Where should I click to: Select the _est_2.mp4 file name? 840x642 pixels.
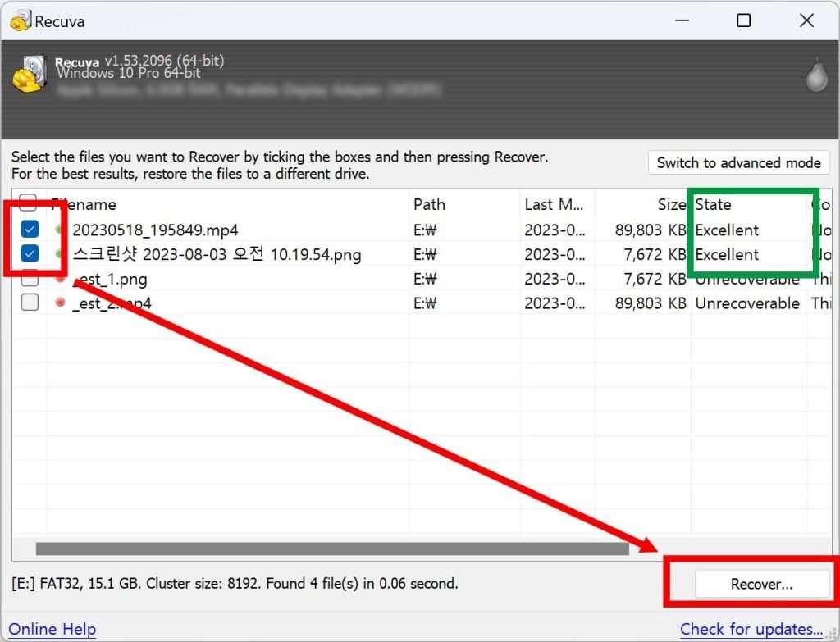click(112, 303)
